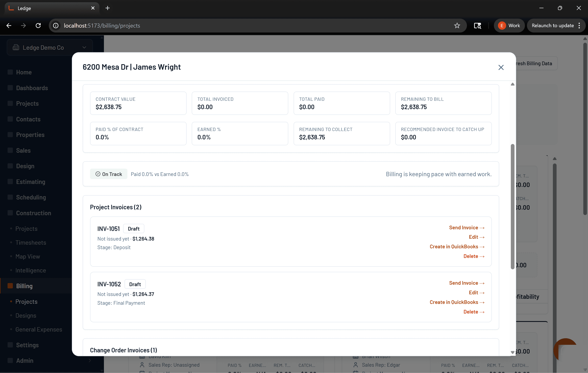Image resolution: width=588 pixels, height=373 pixels.
Task: Open Dashboards in the sidebar
Action: 32,88
